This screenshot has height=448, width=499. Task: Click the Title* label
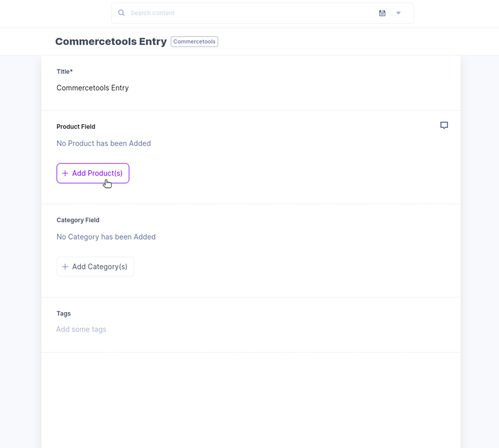click(x=65, y=72)
